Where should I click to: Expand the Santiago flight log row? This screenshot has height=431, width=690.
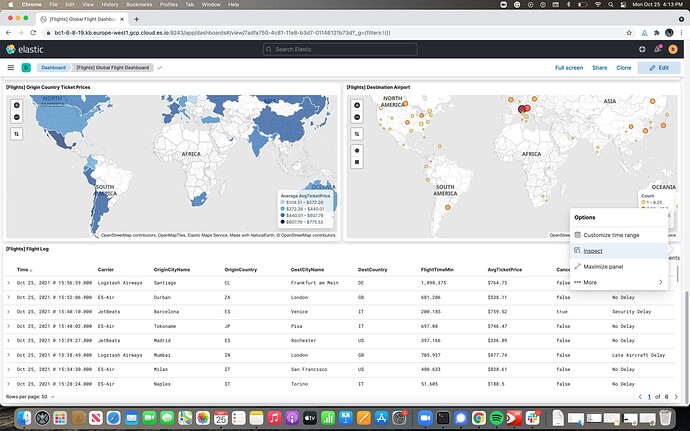(x=8, y=283)
